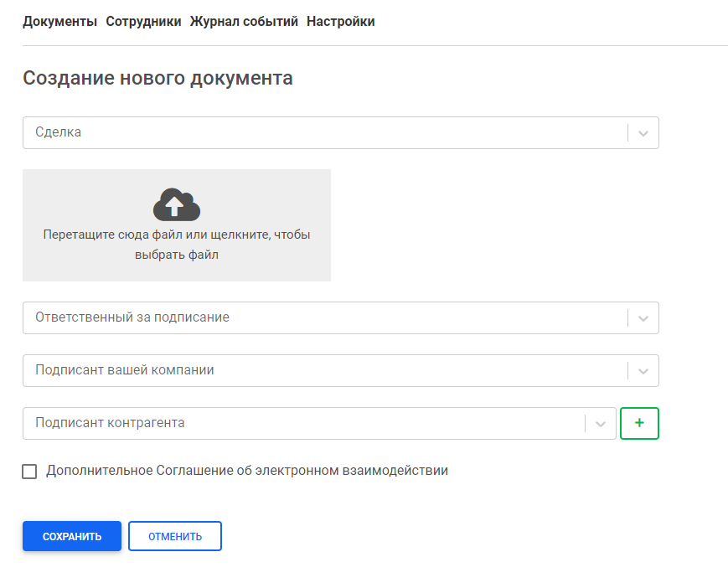
Task: Open Журнал событий in the navigation
Action: 244,22
